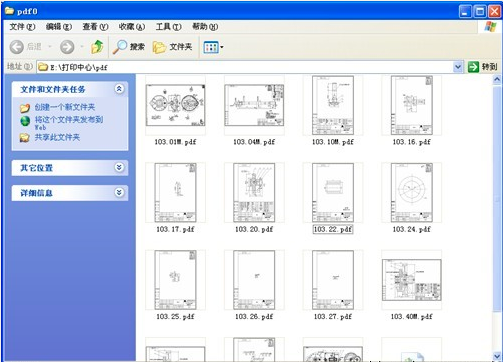Image resolution: width=503 pixels, height=362 pixels.
Task: Open Forward button history dropdown arrow
Action: tap(82, 47)
